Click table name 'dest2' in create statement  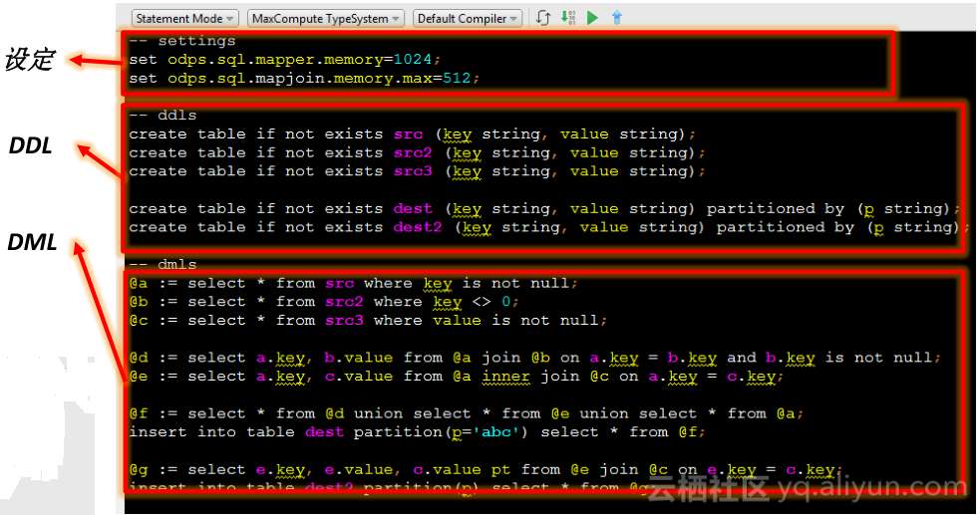(418, 228)
